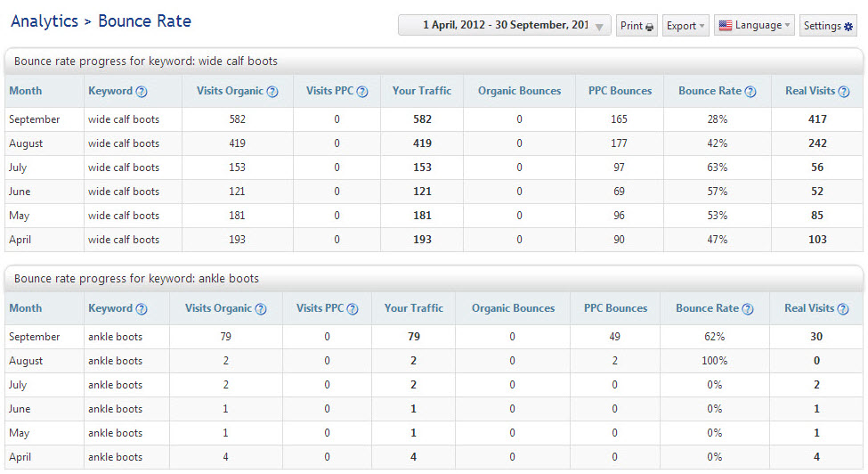
Task: Click help icon beside Visits PPC in wide calf boots table
Action: click(362, 92)
